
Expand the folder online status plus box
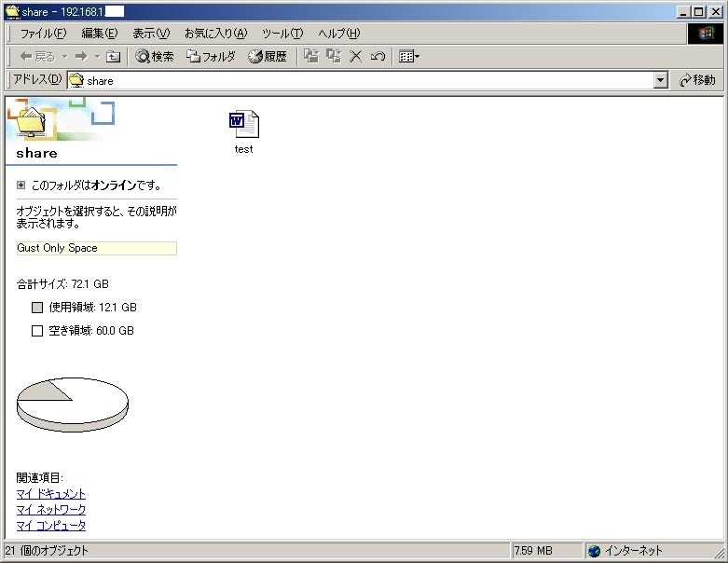click(x=21, y=185)
